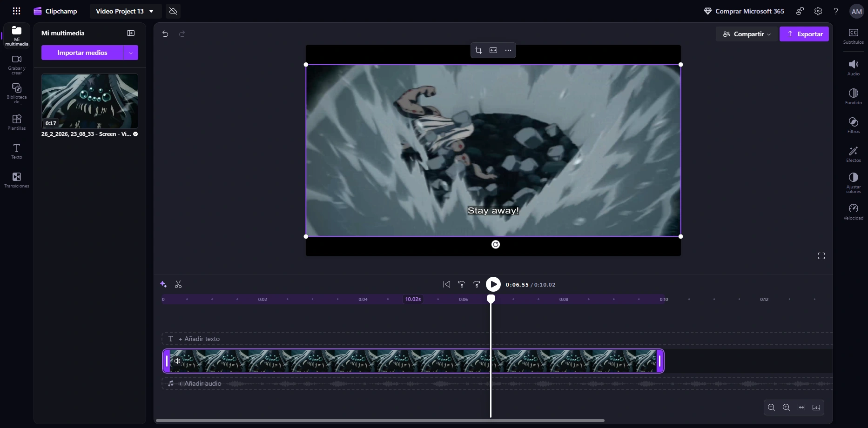
Task: Click the Exportar button
Action: click(x=804, y=34)
